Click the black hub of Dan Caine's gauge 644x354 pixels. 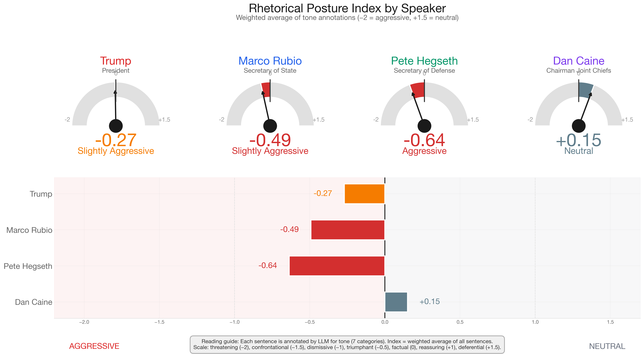pyautogui.click(x=578, y=126)
